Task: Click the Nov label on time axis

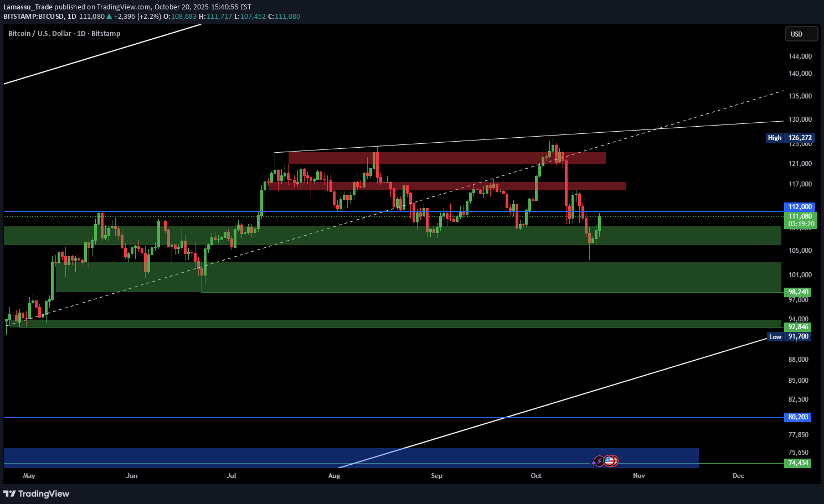Action: pyautogui.click(x=639, y=476)
